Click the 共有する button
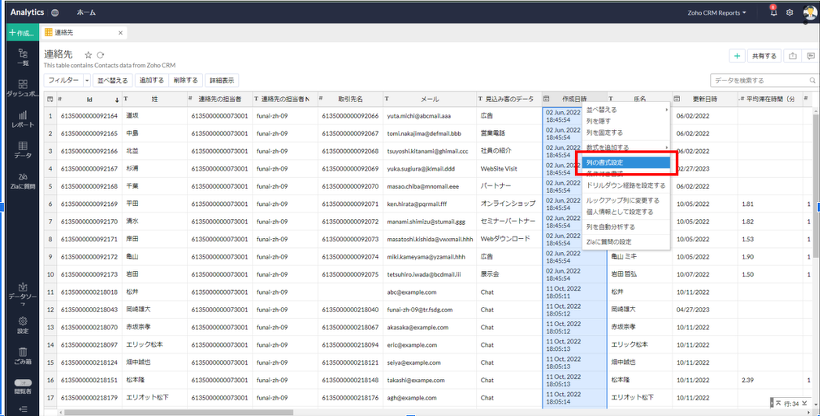Viewport: 820px width, 416px height. pyautogui.click(x=764, y=56)
